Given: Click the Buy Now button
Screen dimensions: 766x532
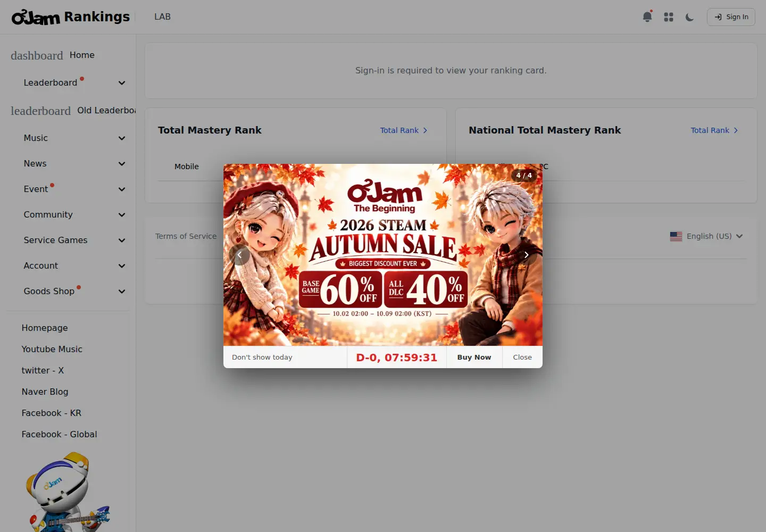Looking at the screenshot, I should pyautogui.click(x=474, y=358).
